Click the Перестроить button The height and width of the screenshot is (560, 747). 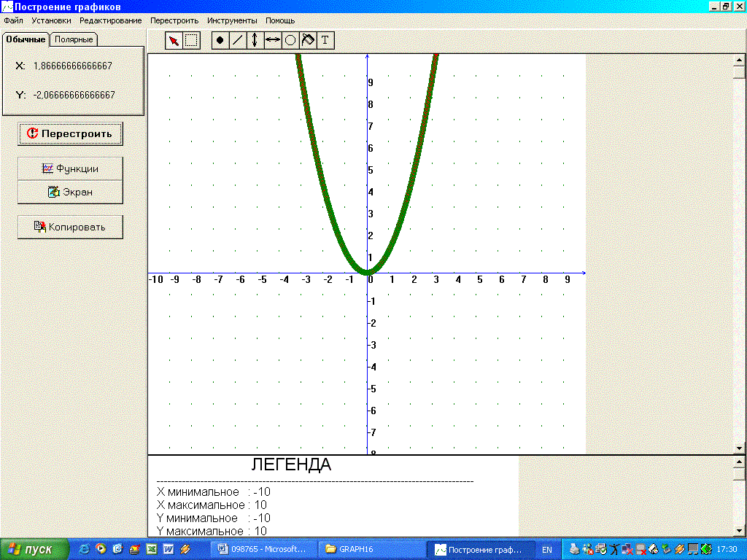coord(70,133)
